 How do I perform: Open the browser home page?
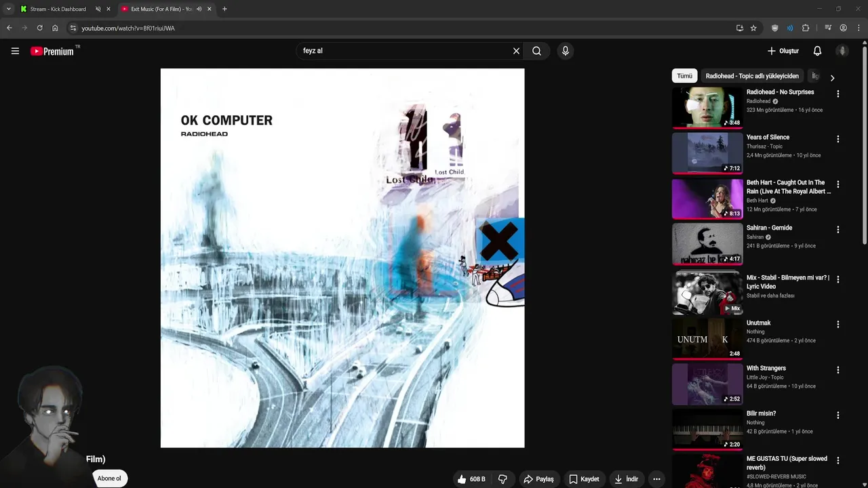point(55,28)
